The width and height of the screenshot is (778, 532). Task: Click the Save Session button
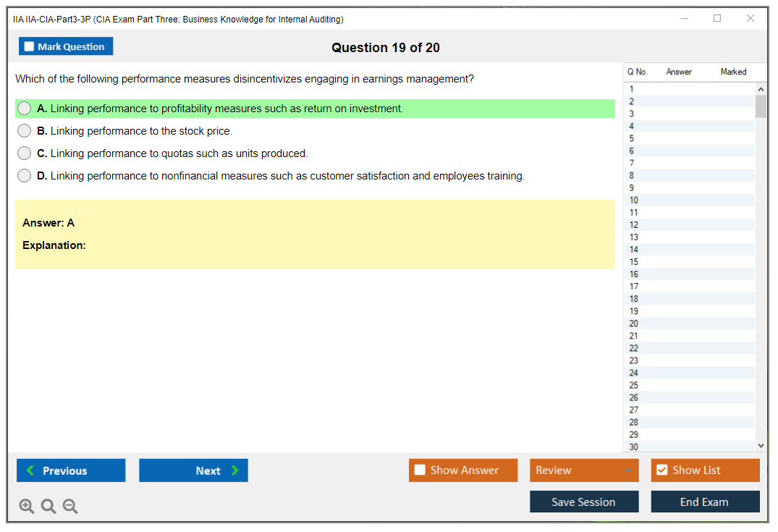(583, 502)
